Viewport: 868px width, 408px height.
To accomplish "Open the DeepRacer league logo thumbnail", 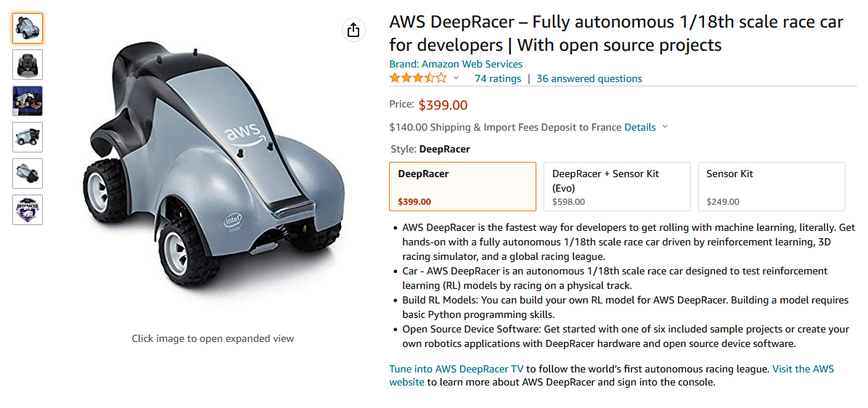I will tap(28, 210).
